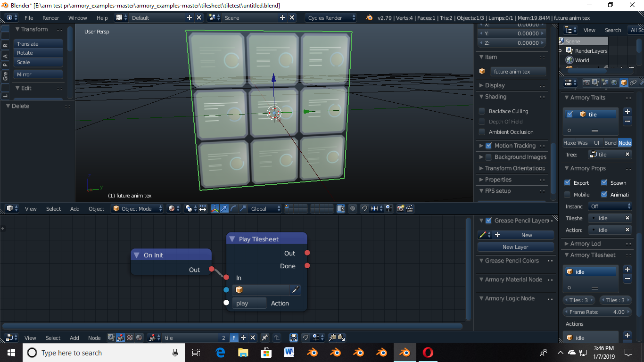Enable the tile trait checkbox under Armory Traits
Viewport: 644px width, 362px height.
[x=570, y=114]
